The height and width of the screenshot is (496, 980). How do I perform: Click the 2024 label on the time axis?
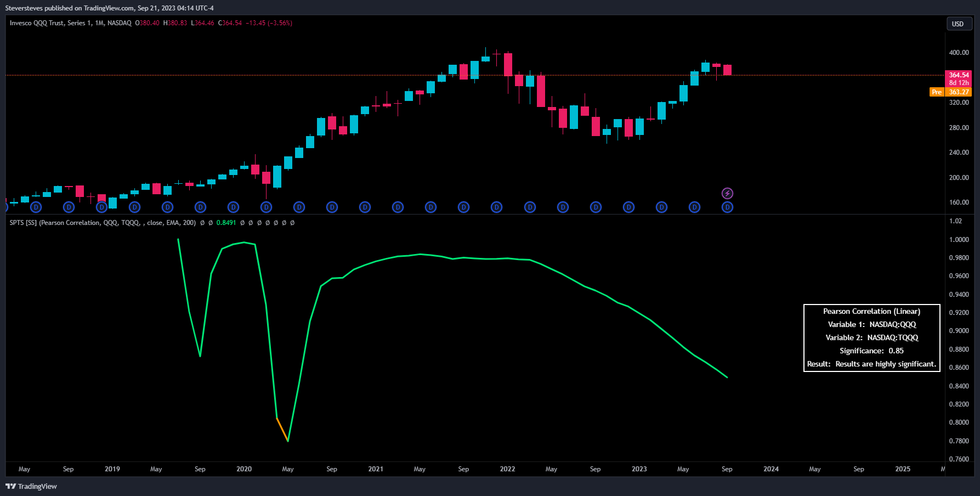click(x=771, y=469)
